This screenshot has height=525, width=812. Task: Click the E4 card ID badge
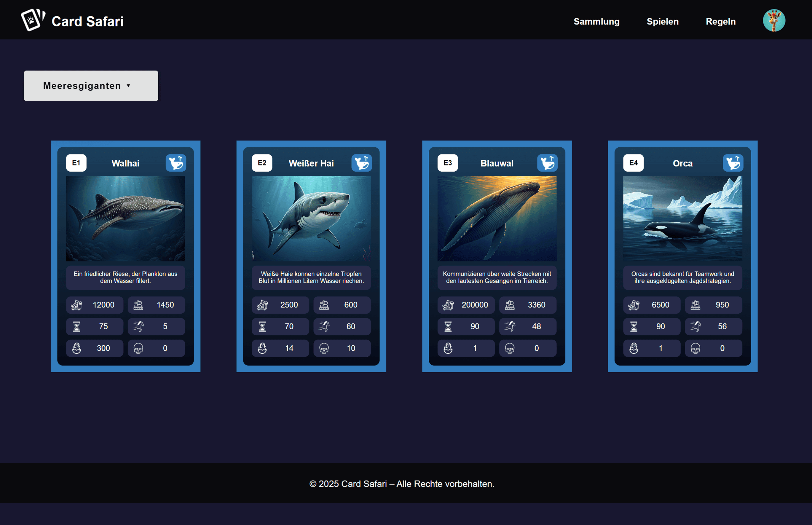pyautogui.click(x=633, y=163)
